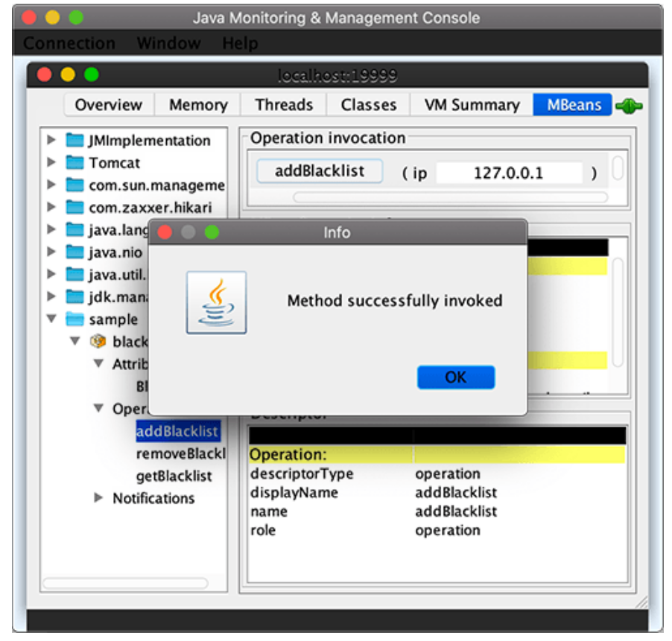This screenshot has height=641, width=672.
Task: Collapse the Attributes node arrow
Action: (x=98, y=363)
